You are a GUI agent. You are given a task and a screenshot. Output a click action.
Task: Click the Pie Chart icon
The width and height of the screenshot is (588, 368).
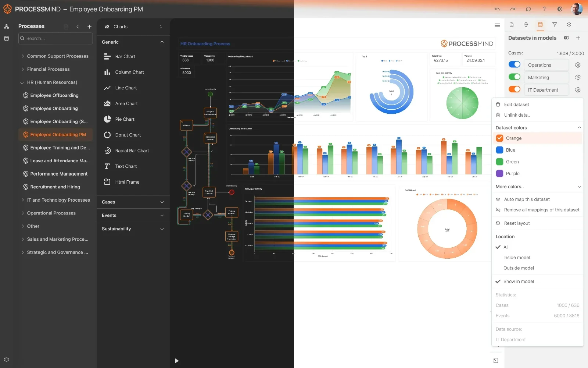107,119
